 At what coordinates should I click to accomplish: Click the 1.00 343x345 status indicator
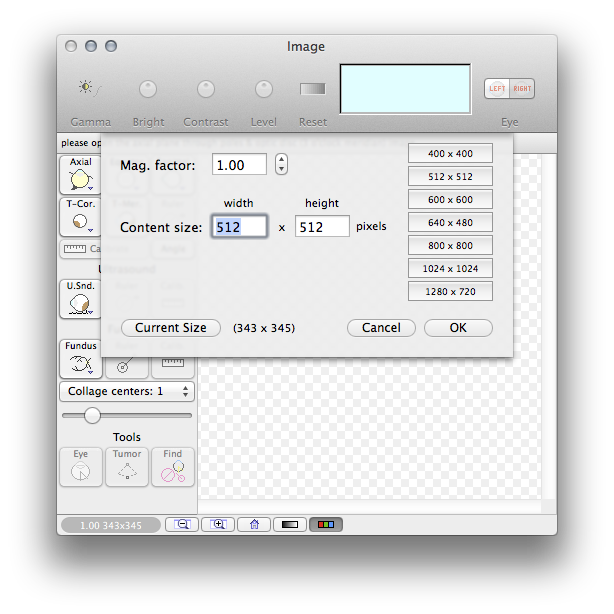(111, 525)
